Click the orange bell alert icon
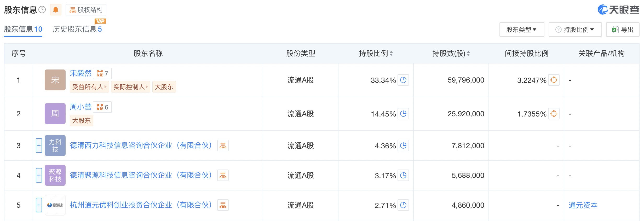The width and height of the screenshot is (644, 221). coord(55,10)
